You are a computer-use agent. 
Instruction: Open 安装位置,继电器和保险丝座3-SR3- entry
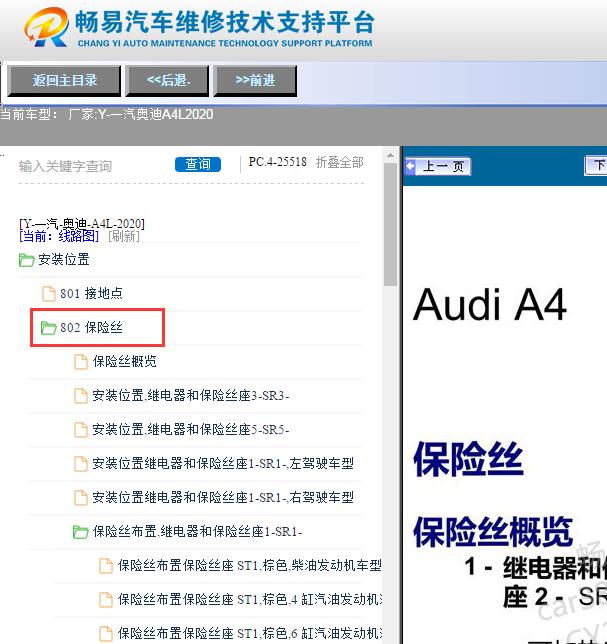pyautogui.click(x=191, y=396)
